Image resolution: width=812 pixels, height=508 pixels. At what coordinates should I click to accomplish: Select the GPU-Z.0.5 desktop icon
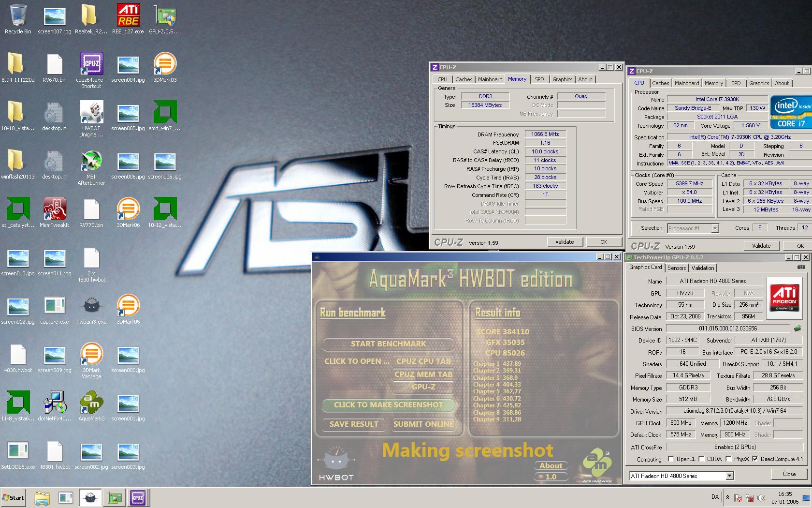(165, 19)
